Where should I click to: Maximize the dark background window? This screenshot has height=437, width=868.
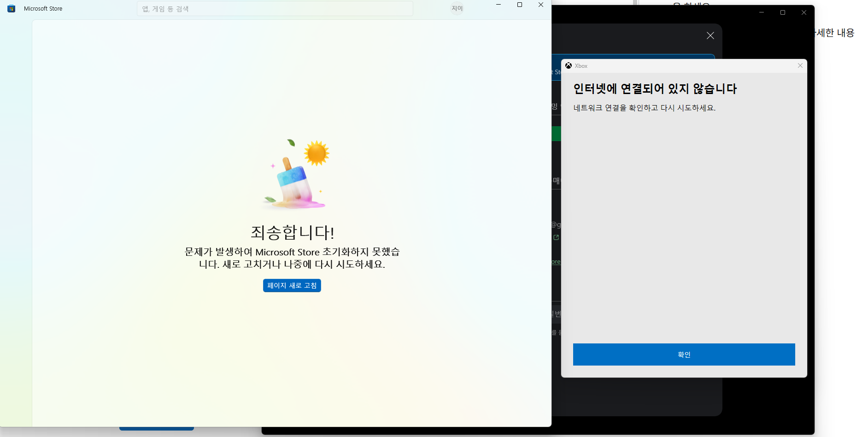(x=783, y=12)
